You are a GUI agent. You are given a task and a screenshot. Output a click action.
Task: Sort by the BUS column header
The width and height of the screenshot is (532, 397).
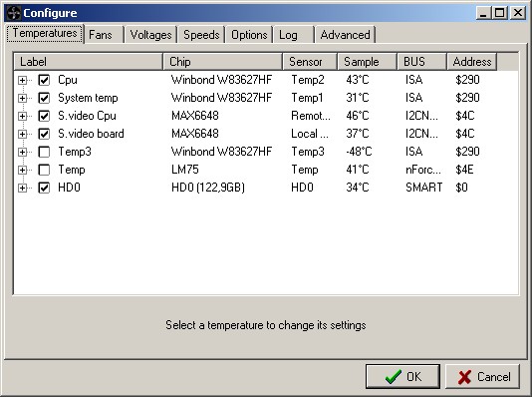(422, 62)
